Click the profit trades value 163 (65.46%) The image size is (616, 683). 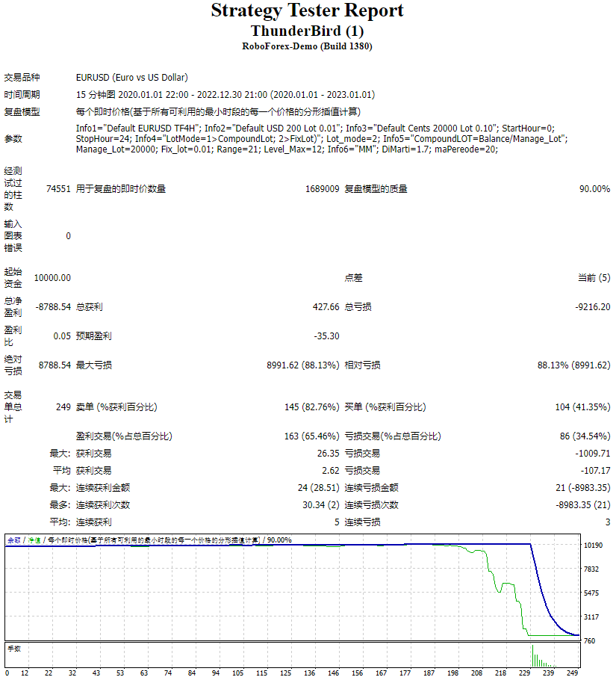tap(311, 436)
